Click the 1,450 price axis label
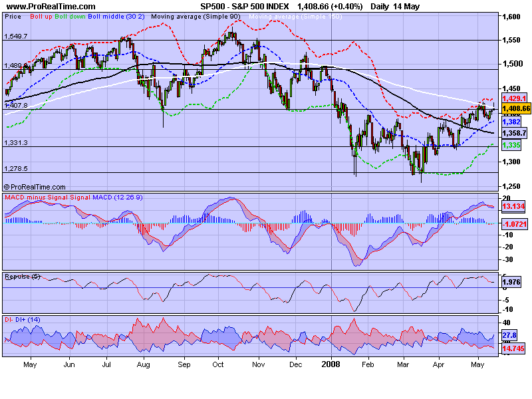The width and height of the screenshot is (532, 399). pos(511,88)
